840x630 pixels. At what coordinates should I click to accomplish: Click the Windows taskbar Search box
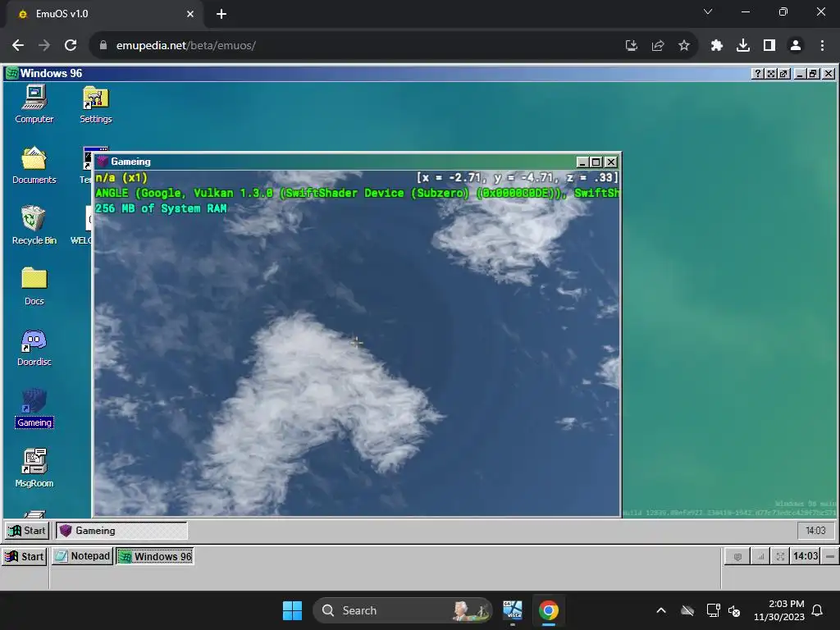tap(402, 610)
